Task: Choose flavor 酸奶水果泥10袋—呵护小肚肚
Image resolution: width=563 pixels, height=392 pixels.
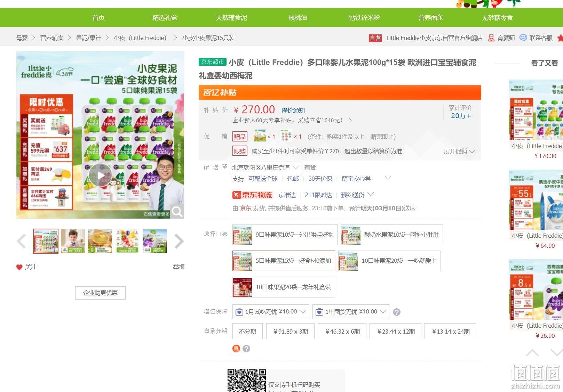Action: point(392,235)
